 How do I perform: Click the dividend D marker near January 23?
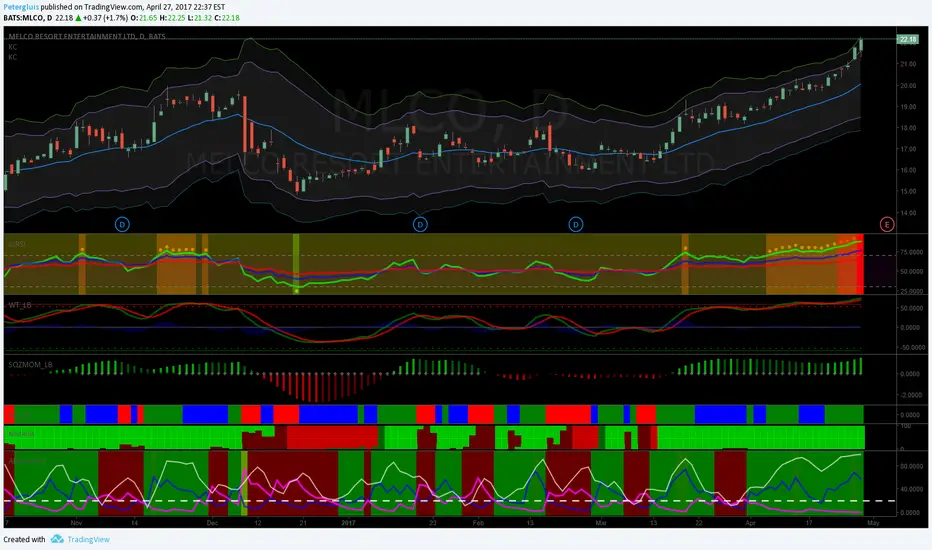pos(420,224)
